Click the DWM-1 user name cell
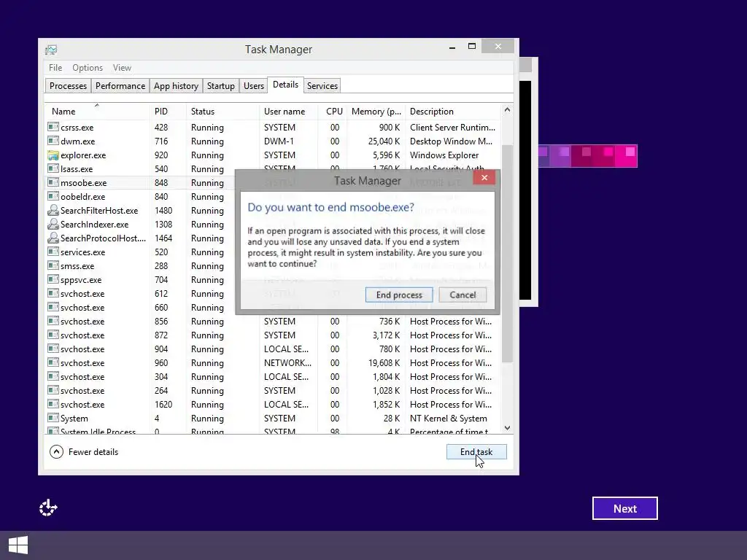This screenshot has width=747, height=560. coord(279,141)
